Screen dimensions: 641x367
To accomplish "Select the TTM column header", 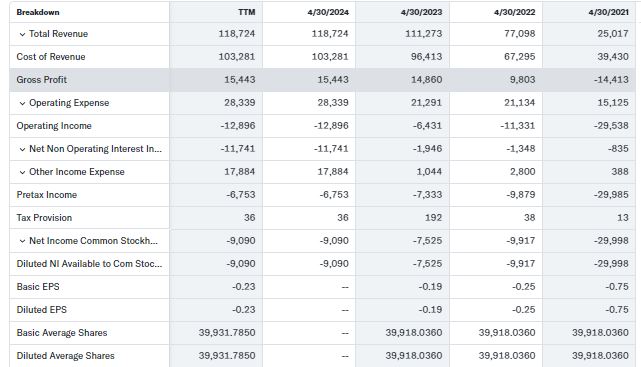I will 247,12.
